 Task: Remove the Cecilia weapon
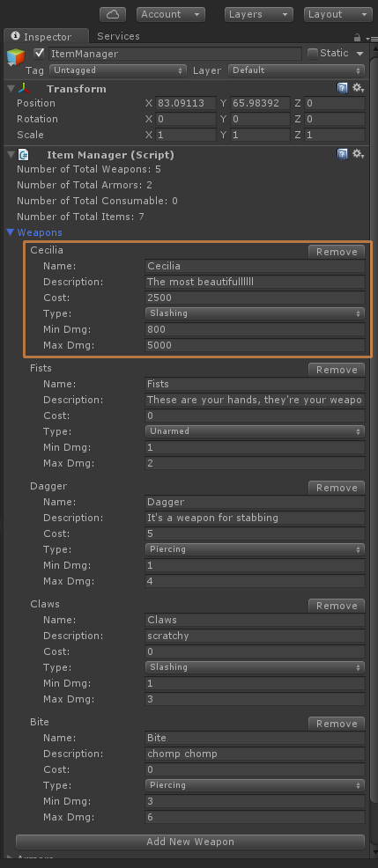[x=337, y=252]
